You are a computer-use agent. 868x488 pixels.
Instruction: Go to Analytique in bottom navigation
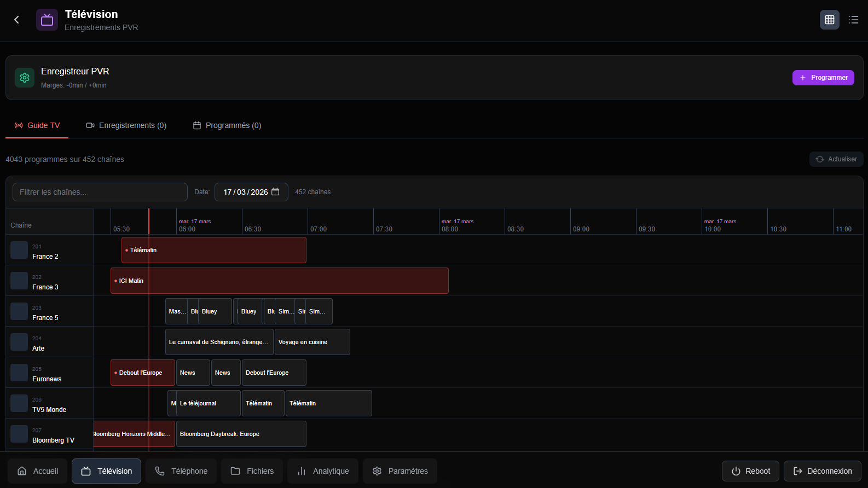point(323,471)
